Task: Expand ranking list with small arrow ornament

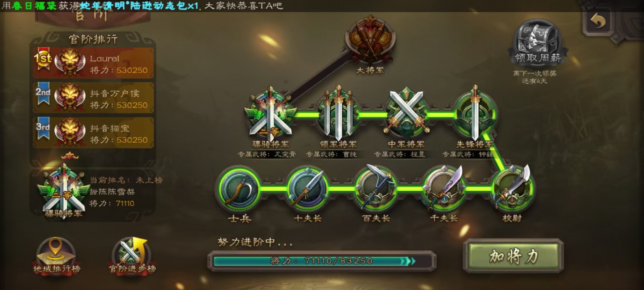Action: 70,156
